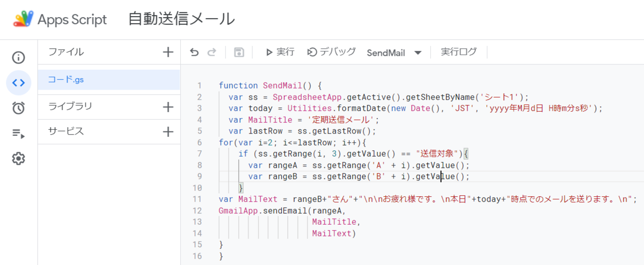Open Project Settings gear icon

point(19,158)
